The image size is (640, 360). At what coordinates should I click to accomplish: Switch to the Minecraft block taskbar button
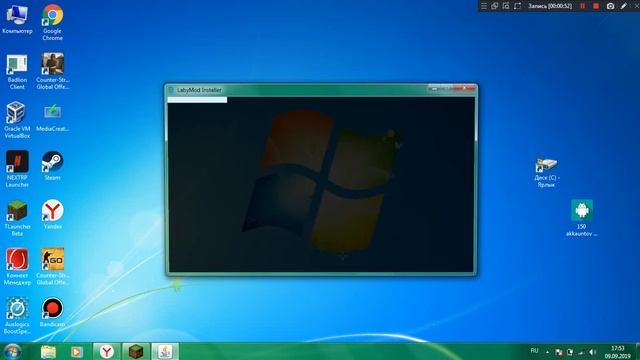[136, 351]
